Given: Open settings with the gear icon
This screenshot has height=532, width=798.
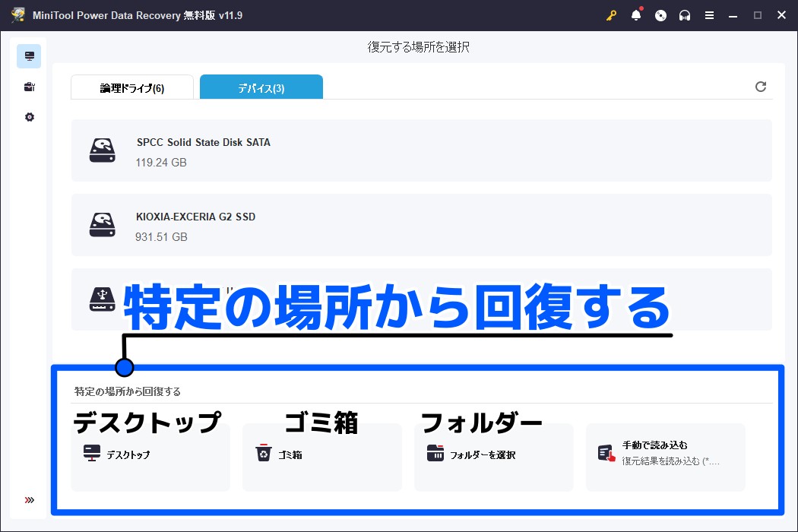Looking at the screenshot, I should coord(29,116).
